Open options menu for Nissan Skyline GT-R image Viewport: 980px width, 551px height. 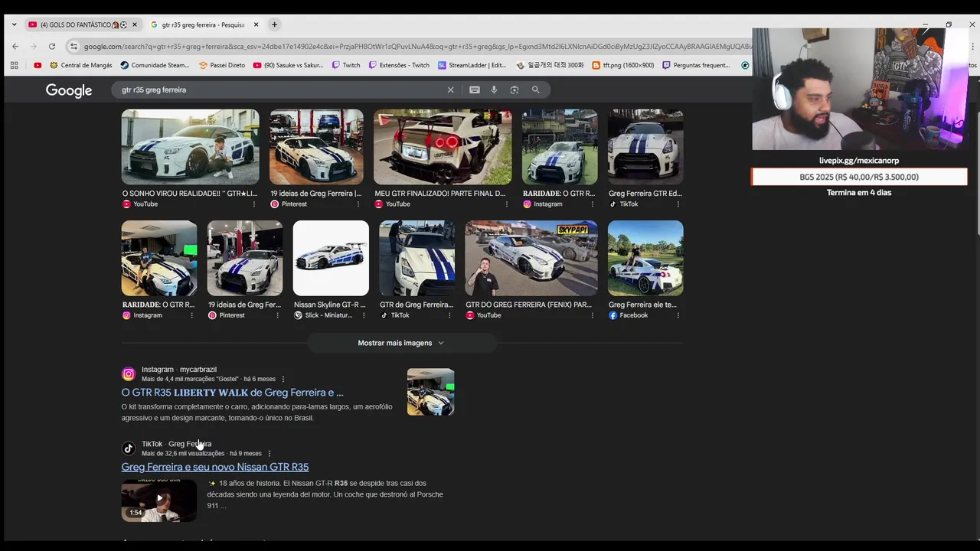(363, 315)
